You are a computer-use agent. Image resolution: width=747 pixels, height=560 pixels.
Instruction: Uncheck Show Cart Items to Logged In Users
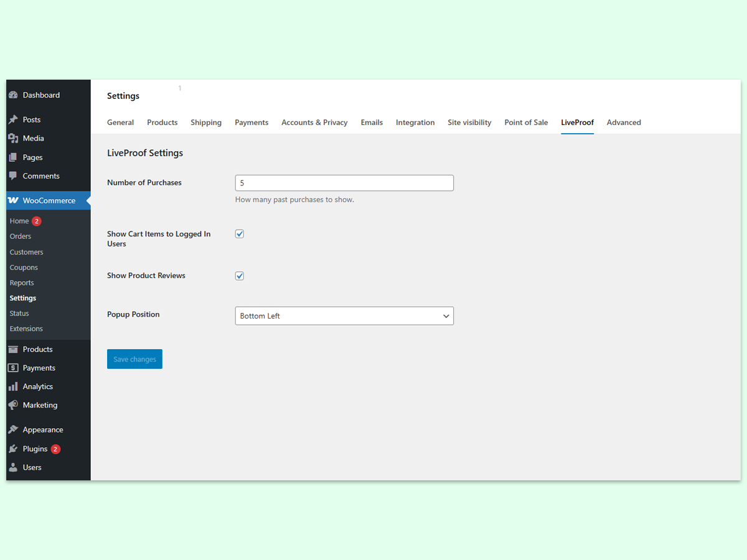[240, 234]
